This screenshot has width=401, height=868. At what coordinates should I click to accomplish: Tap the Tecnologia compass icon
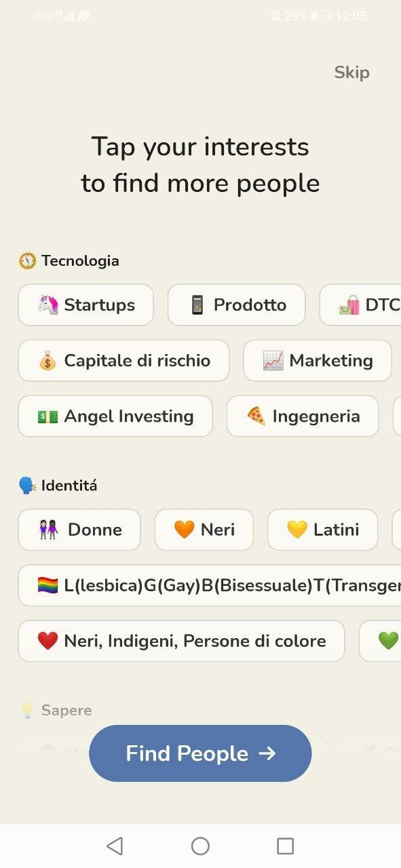[27, 261]
